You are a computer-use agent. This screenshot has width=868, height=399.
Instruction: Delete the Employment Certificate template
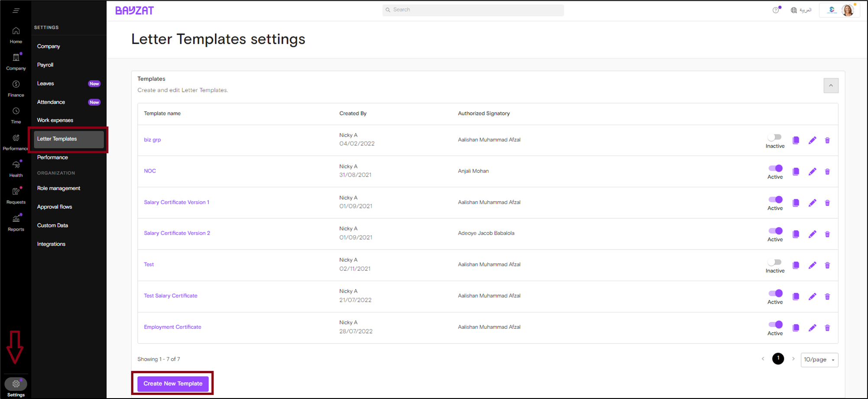pyautogui.click(x=827, y=328)
